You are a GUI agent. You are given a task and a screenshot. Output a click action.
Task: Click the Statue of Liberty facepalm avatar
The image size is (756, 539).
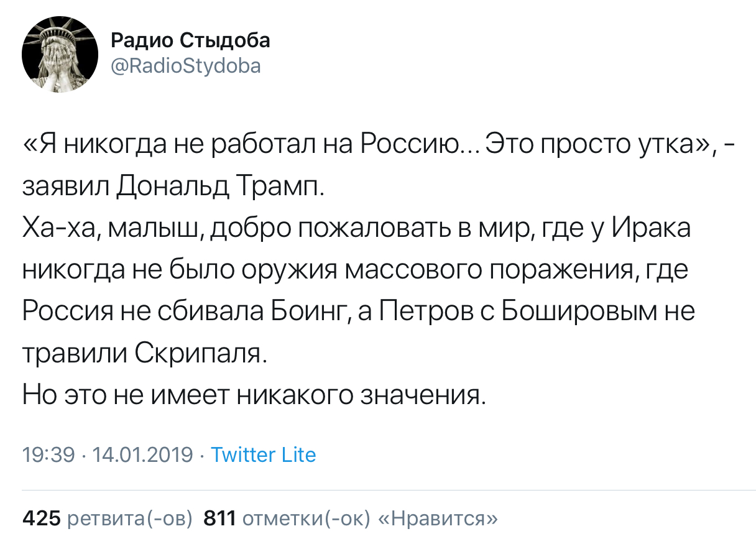(x=60, y=55)
